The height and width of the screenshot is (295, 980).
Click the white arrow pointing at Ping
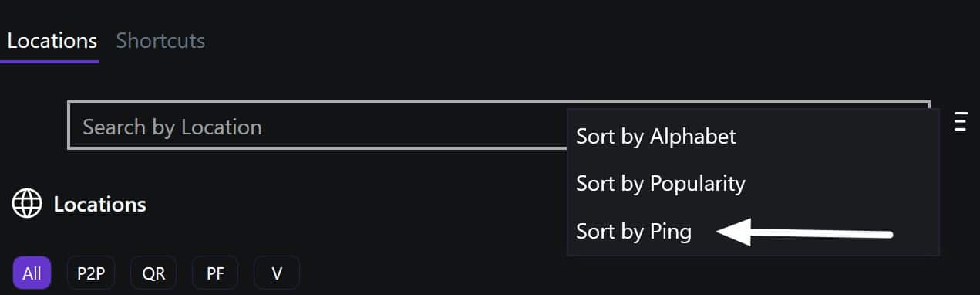804,232
